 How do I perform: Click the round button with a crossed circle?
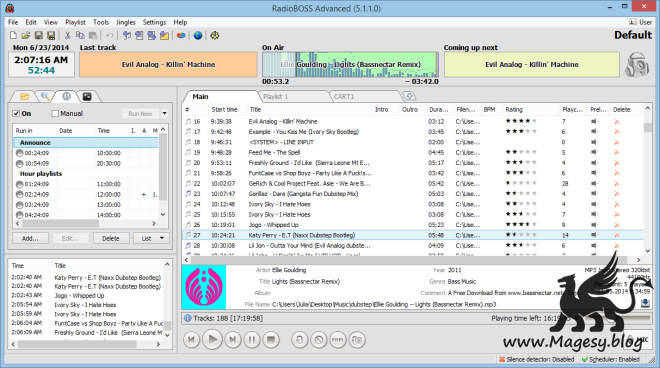click(319, 340)
